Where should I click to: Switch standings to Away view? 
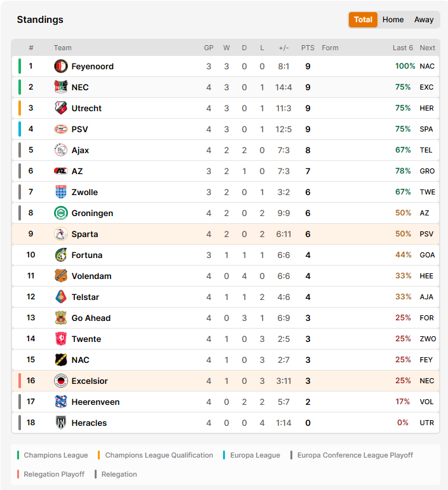424,20
